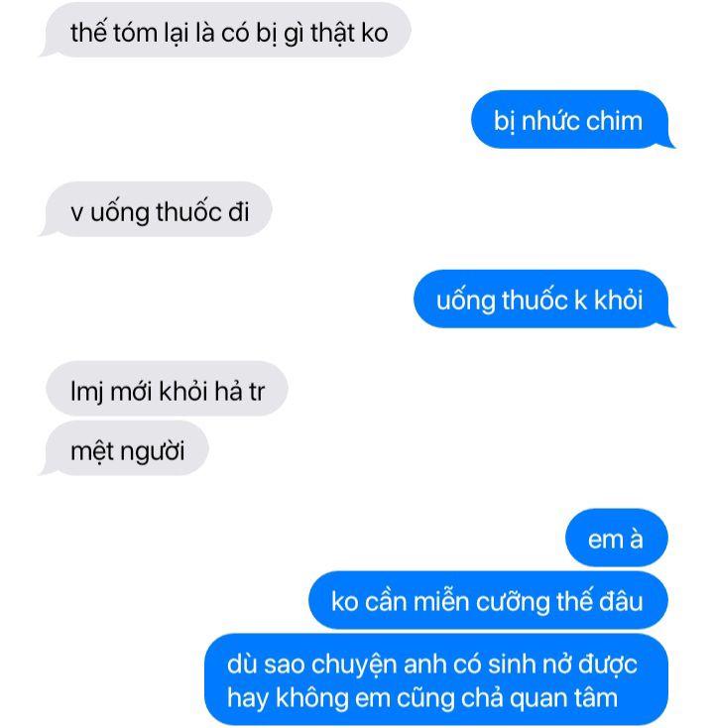Select the gray message 'v uống thuốc đi'
The image size is (714, 728).
156,209
